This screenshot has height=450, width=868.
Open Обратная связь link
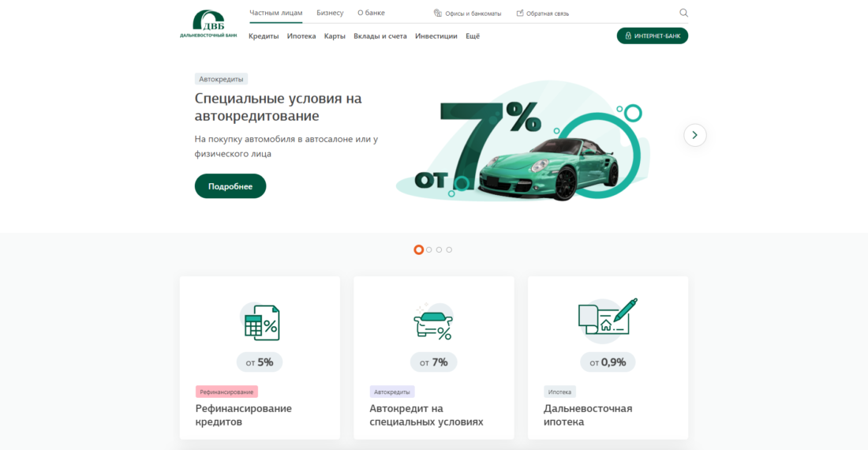[x=548, y=13]
